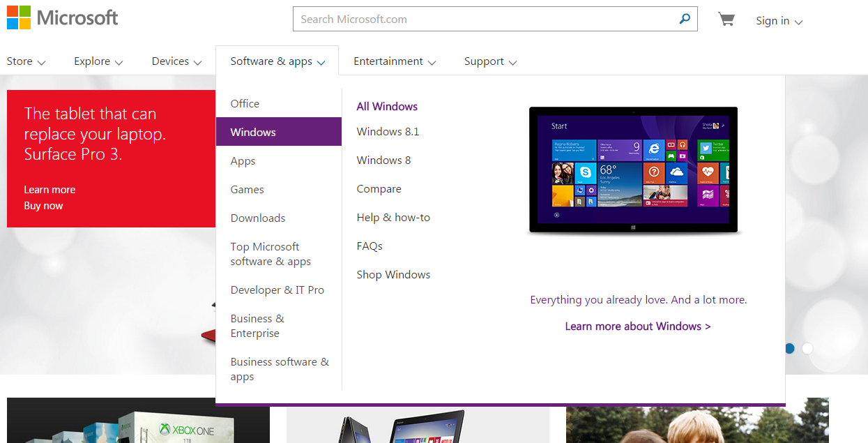868x443 pixels.
Task: Go to the Windows 8 page
Action: click(383, 160)
